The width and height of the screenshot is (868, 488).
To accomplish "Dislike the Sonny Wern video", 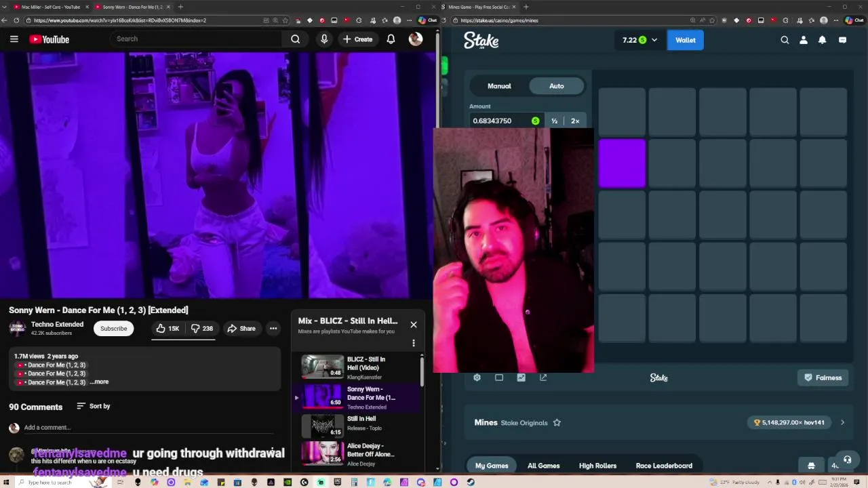I will click(x=202, y=329).
